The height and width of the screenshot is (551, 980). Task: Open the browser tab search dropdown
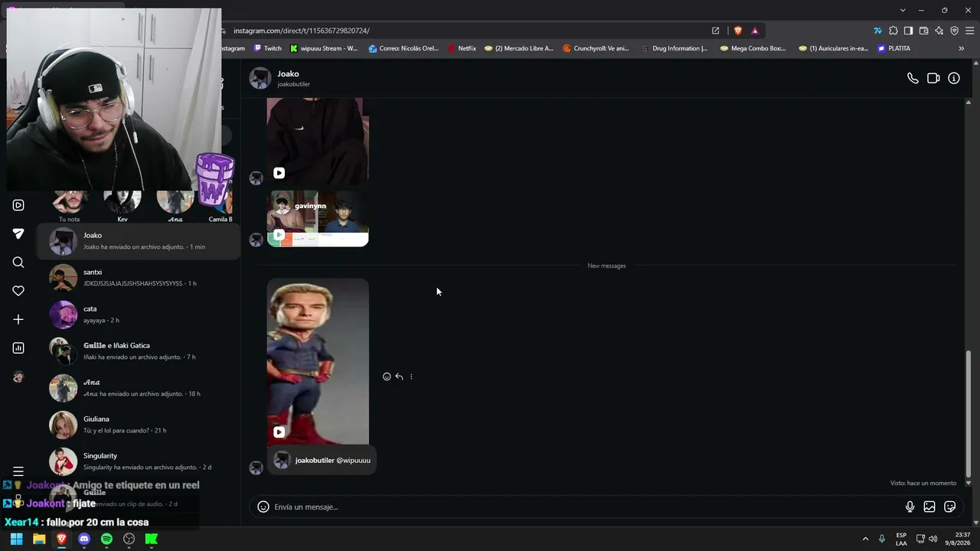tap(903, 10)
